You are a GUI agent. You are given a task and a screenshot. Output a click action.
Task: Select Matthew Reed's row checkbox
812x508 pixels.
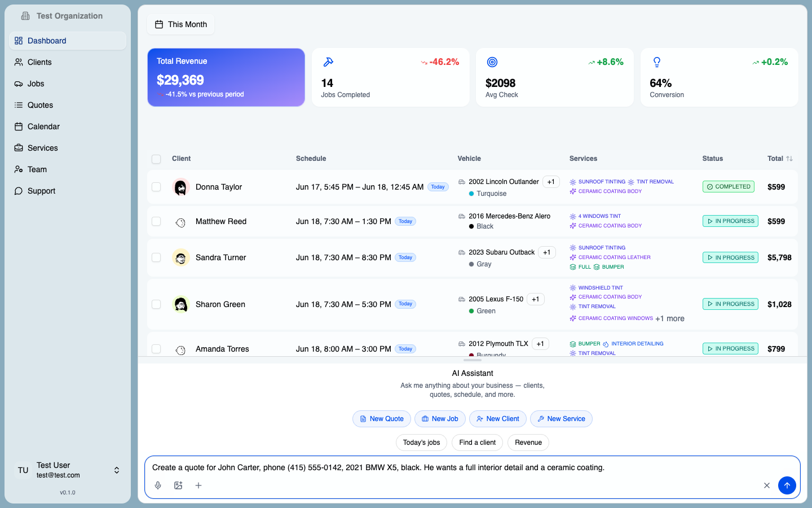click(x=156, y=221)
